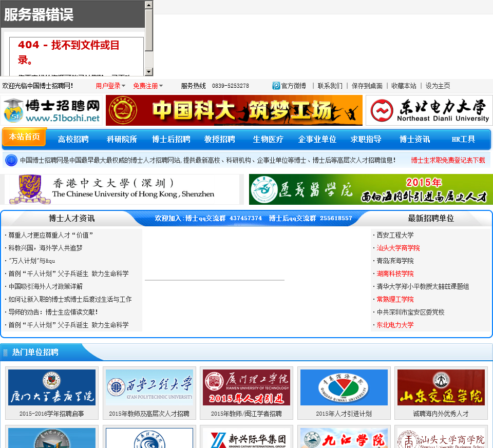Viewport: 493px width, 448px height.
Task: Click 保存到桌面 link
Action: pyautogui.click(x=367, y=86)
